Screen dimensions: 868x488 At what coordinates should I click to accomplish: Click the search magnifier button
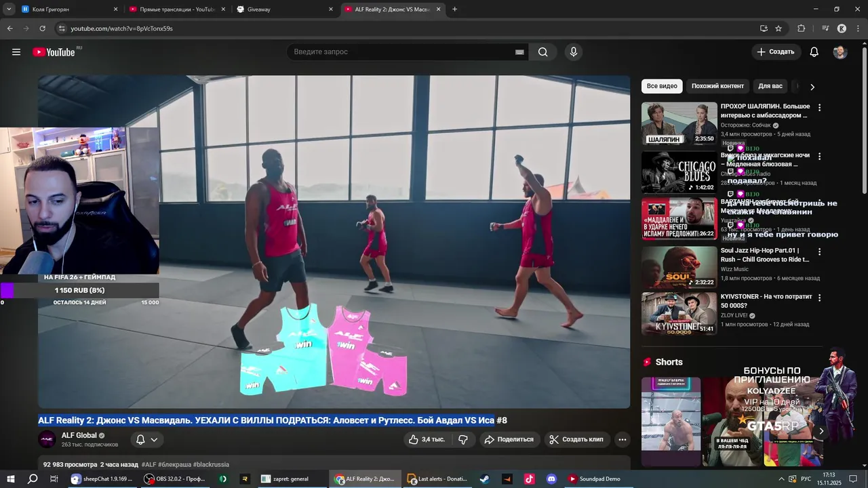click(x=542, y=52)
